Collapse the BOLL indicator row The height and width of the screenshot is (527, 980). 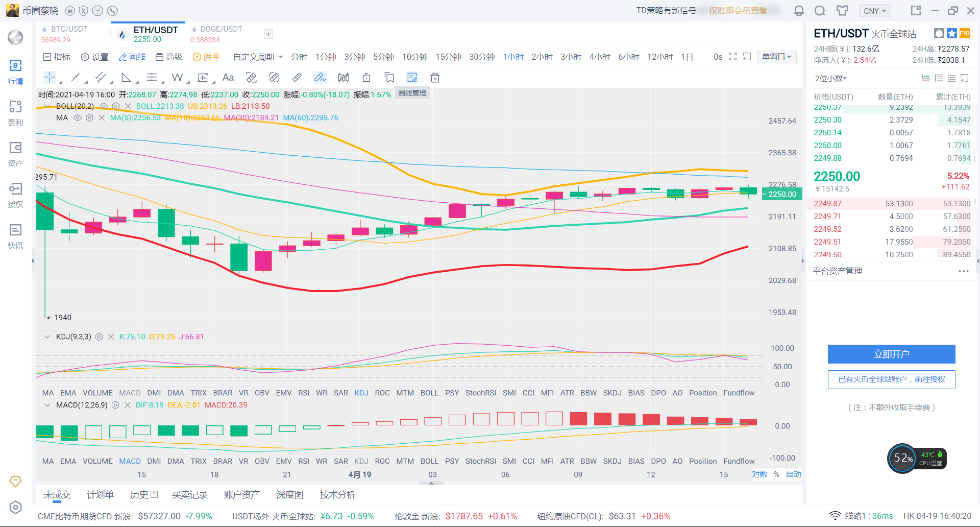pyautogui.click(x=47, y=106)
